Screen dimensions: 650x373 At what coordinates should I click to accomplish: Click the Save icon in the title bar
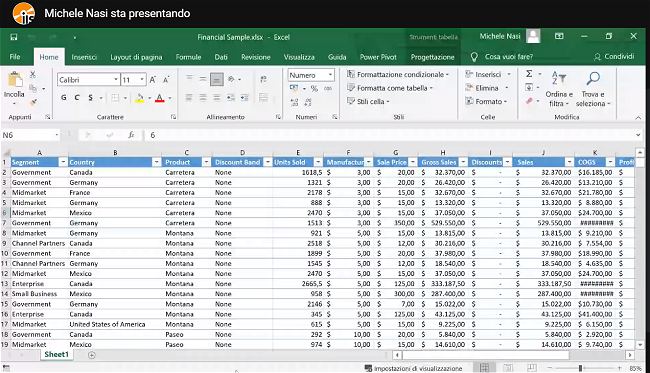14,37
